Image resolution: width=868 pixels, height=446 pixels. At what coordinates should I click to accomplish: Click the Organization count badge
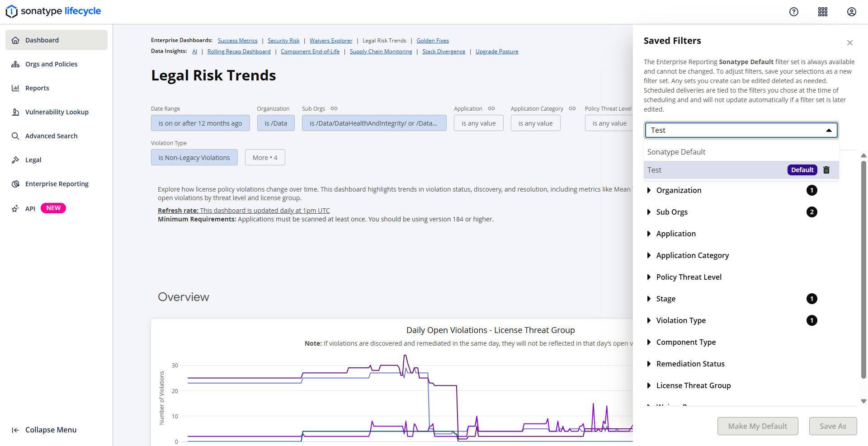(812, 190)
